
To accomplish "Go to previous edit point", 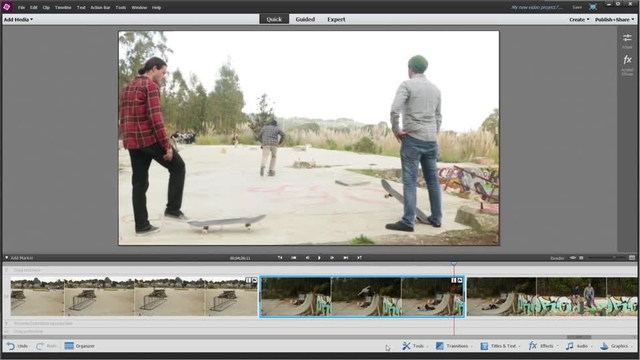I will pyautogui.click(x=280, y=258).
